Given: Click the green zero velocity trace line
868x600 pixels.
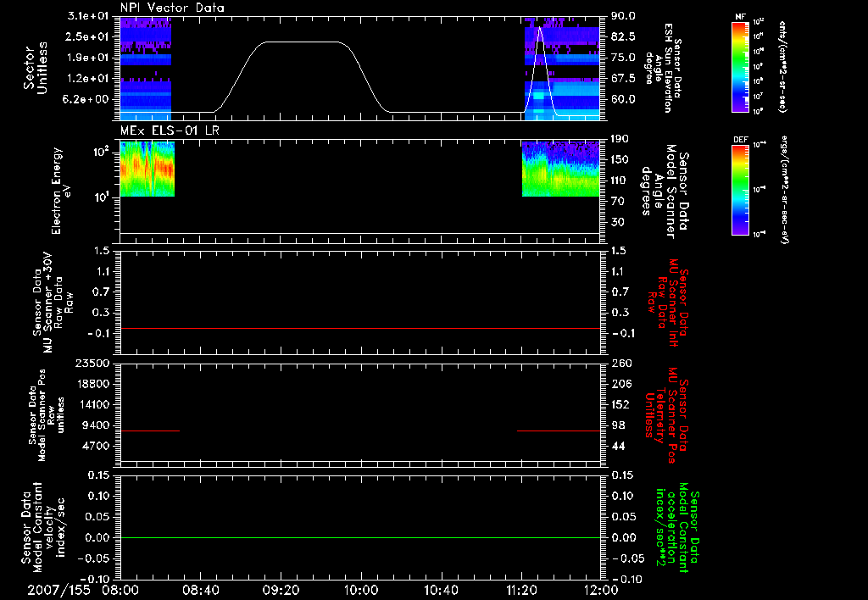Looking at the screenshot, I should [x=359, y=537].
